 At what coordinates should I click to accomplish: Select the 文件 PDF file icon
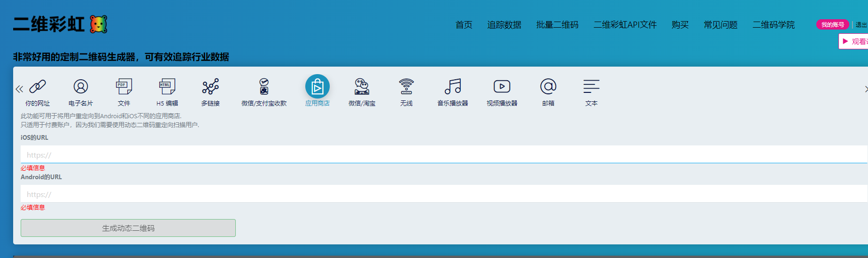124,86
